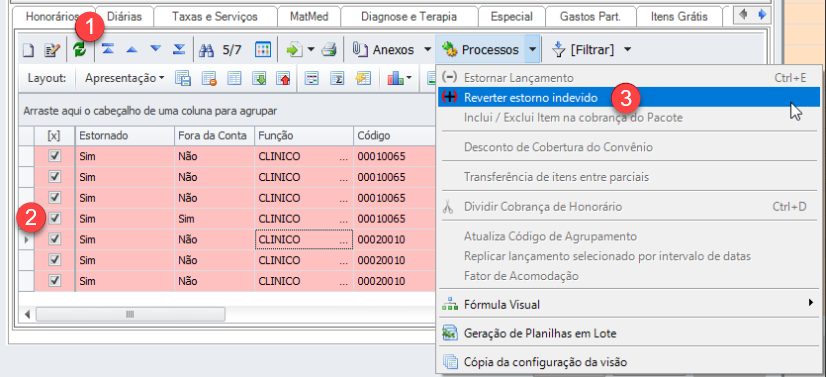Image resolution: width=826 pixels, height=377 pixels.
Task: Click Cópia da configuração copy icon
Action: point(450,362)
